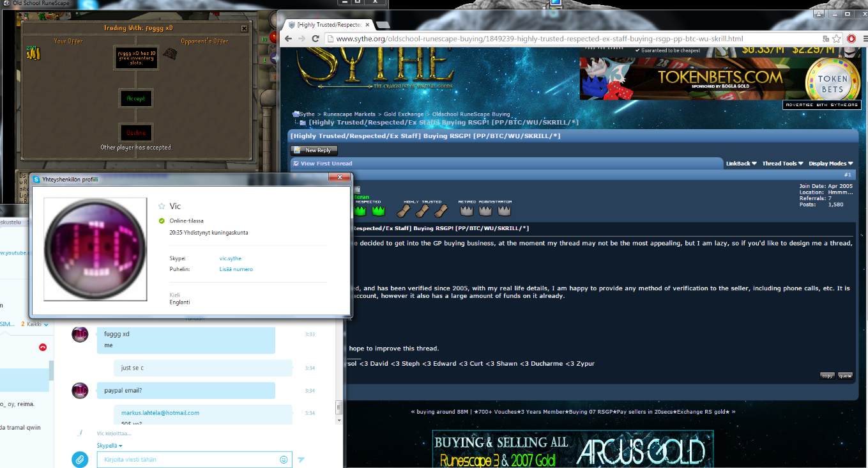The width and height of the screenshot is (868, 468).
Task: Open translate page icon in address bar
Action: click(826, 39)
